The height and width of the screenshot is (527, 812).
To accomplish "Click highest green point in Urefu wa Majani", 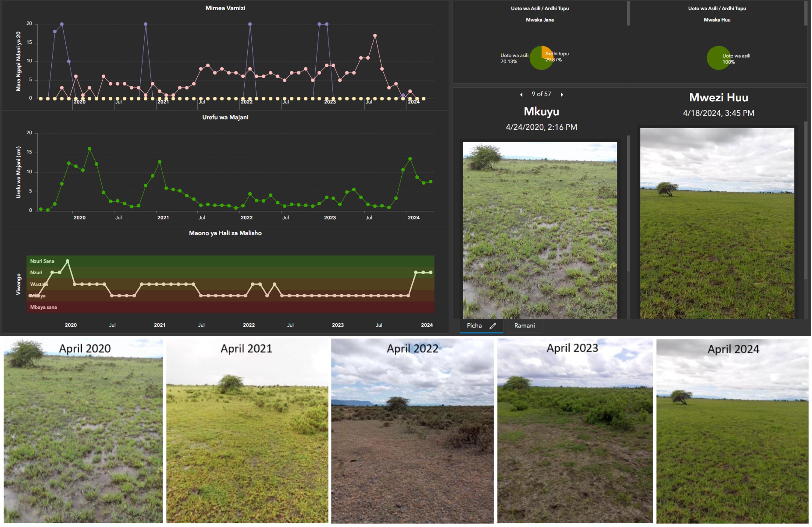I will coord(89,149).
